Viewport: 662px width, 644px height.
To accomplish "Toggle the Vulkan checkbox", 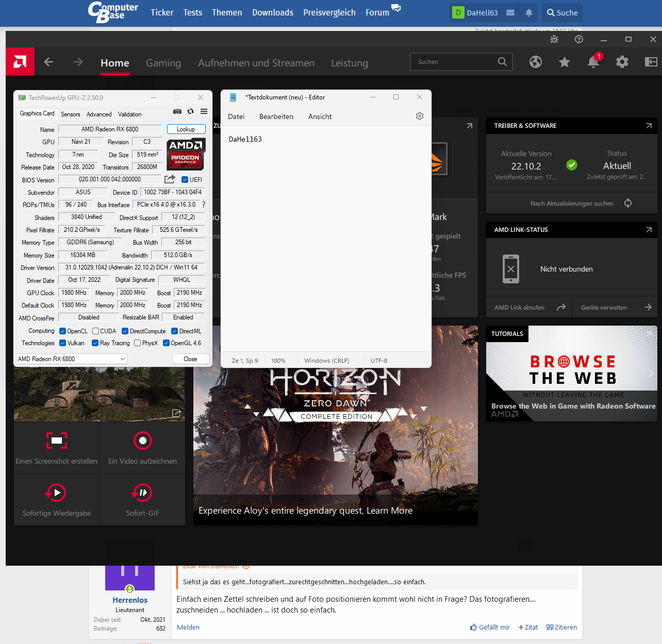I will click(x=62, y=343).
